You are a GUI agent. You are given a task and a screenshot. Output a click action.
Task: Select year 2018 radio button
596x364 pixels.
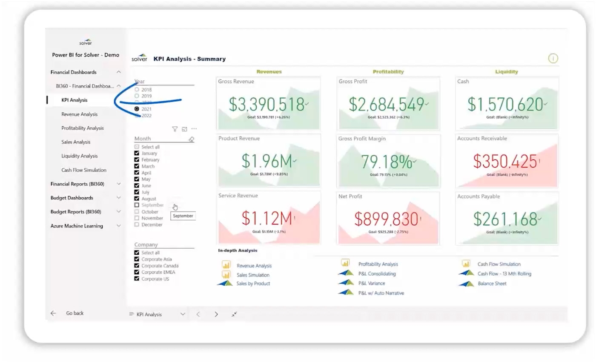click(137, 90)
